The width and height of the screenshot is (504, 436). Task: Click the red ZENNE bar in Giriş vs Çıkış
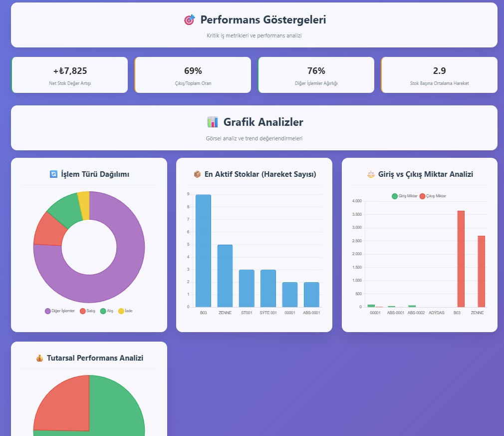coord(481,272)
